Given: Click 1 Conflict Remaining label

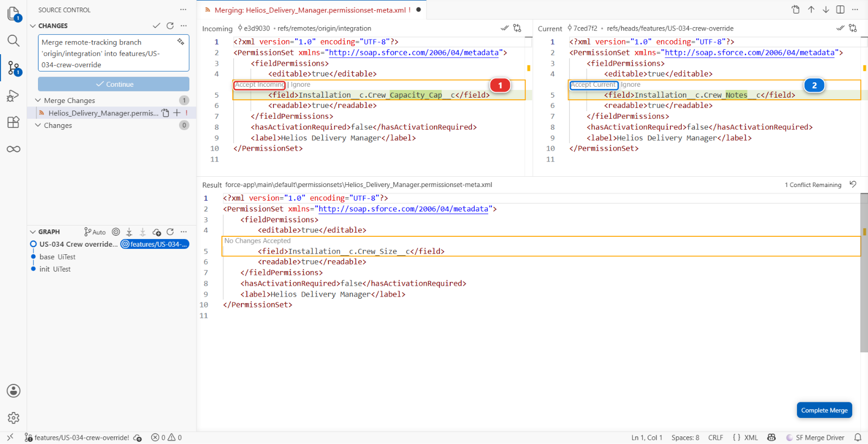Looking at the screenshot, I should (813, 185).
